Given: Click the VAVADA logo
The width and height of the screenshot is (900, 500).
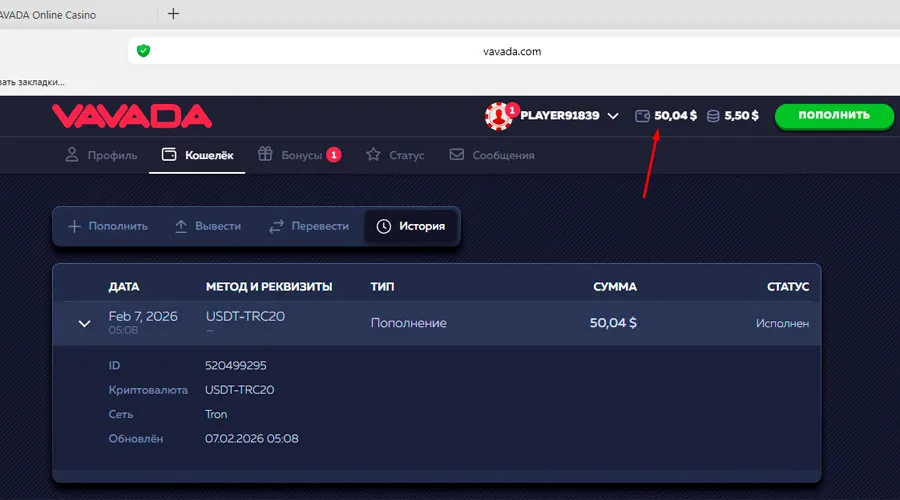Looking at the screenshot, I should [132, 116].
